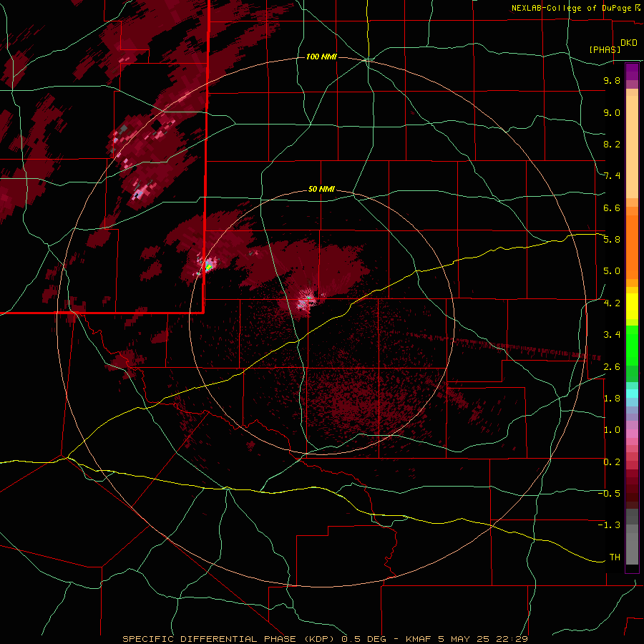
Task: Click the 9.0 scale label
Action: click(612, 112)
